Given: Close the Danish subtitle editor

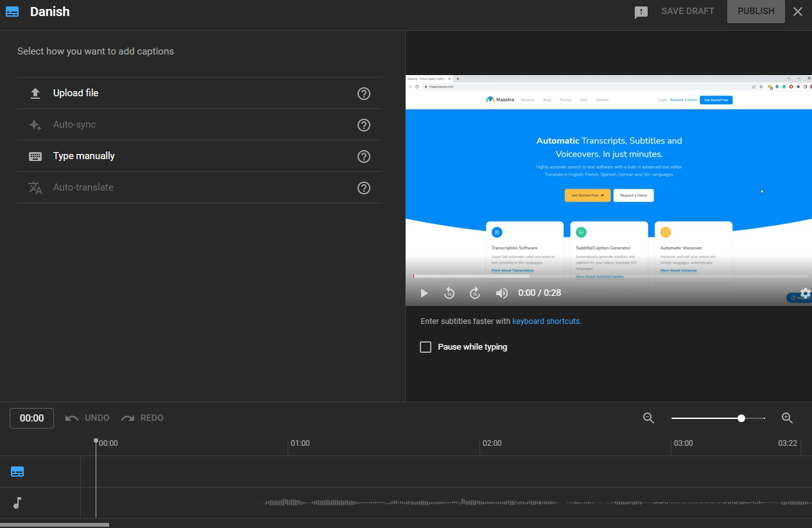Looking at the screenshot, I should point(798,12).
